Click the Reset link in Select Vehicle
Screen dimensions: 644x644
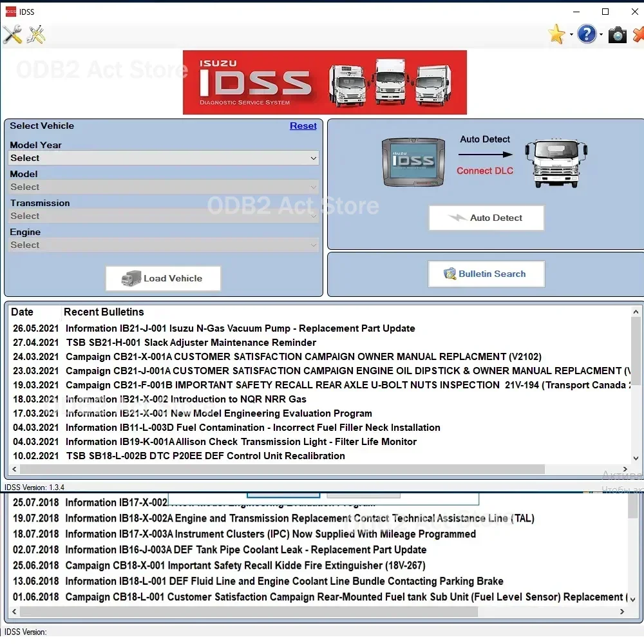coord(303,126)
